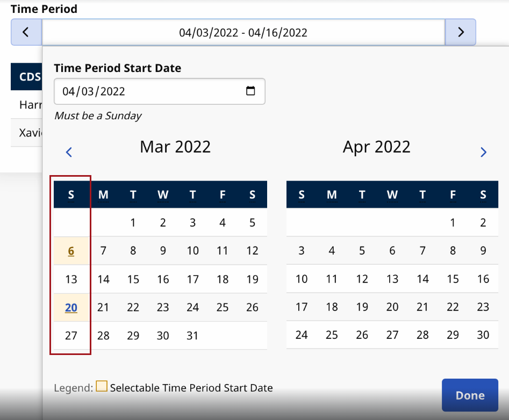Collapse the 04/03/2022 - 04/16/2022 range dropdown
Screen dimensions: 509x420
pyautogui.click(x=243, y=32)
